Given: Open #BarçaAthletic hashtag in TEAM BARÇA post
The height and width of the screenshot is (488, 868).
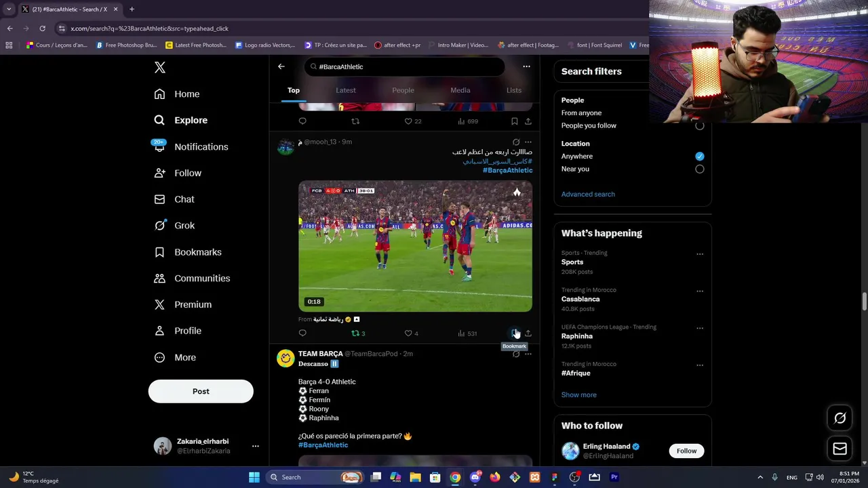Looking at the screenshot, I should point(323,445).
